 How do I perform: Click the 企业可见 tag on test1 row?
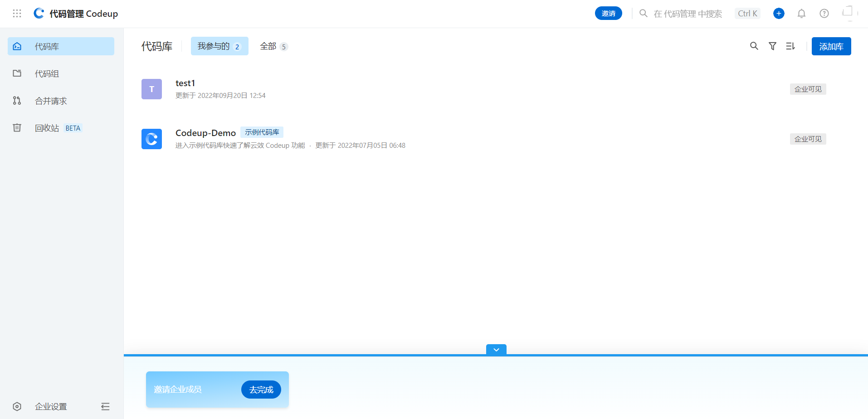pos(808,89)
